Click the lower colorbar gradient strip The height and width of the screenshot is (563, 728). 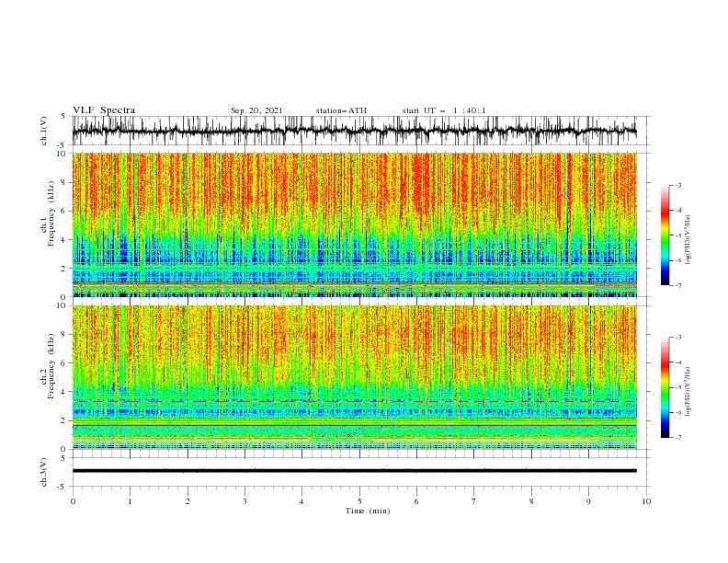point(665,387)
